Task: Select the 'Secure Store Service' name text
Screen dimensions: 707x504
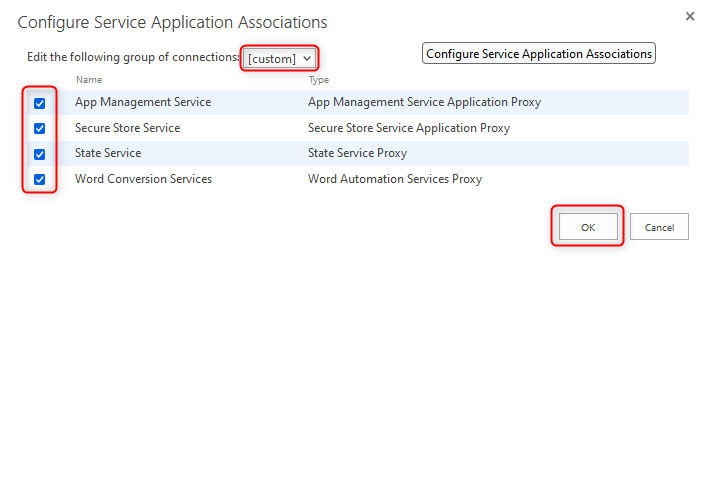Action: pos(128,128)
